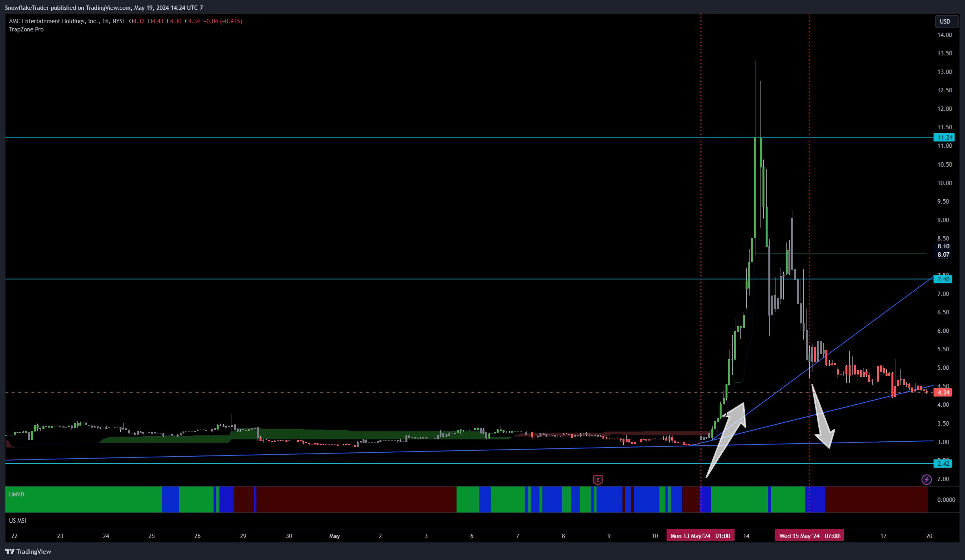Click the TradingView logo
The height and width of the screenshot is (560, 965).
pos(28,551)
